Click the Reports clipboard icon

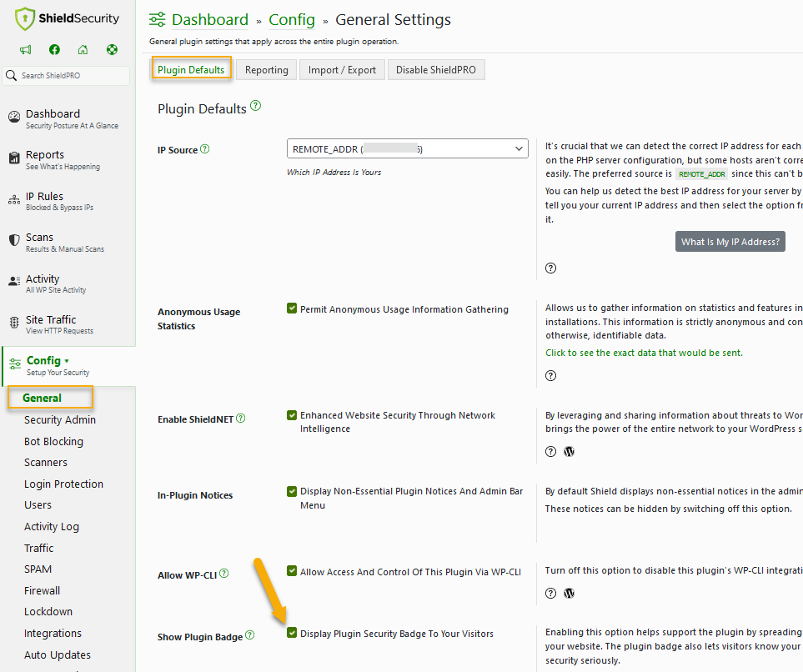[x=14, y=158]
